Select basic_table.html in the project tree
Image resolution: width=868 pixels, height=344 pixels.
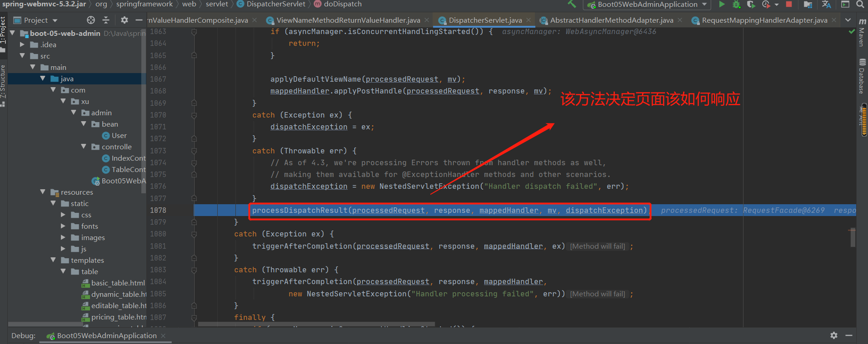[114, 283]
